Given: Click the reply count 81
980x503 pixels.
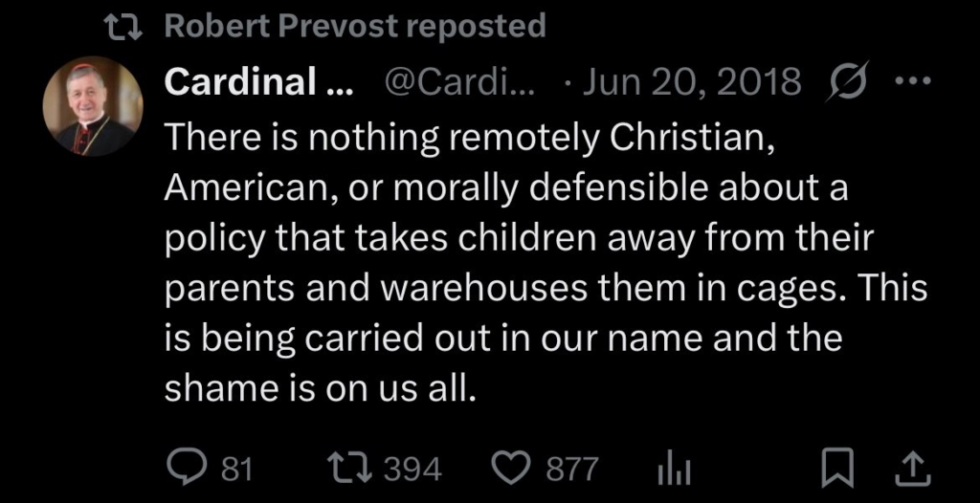Looking at the screenshot, I should point(236,469).
